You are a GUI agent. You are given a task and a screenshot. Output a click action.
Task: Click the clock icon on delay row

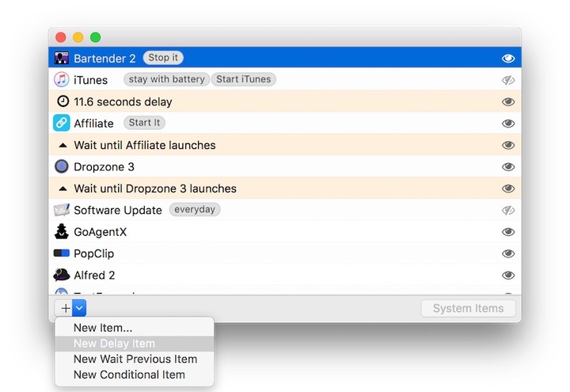point(63,101)
